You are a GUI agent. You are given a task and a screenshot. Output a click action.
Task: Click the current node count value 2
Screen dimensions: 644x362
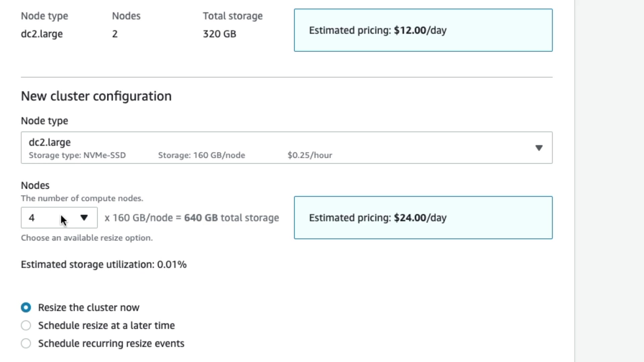115,34
